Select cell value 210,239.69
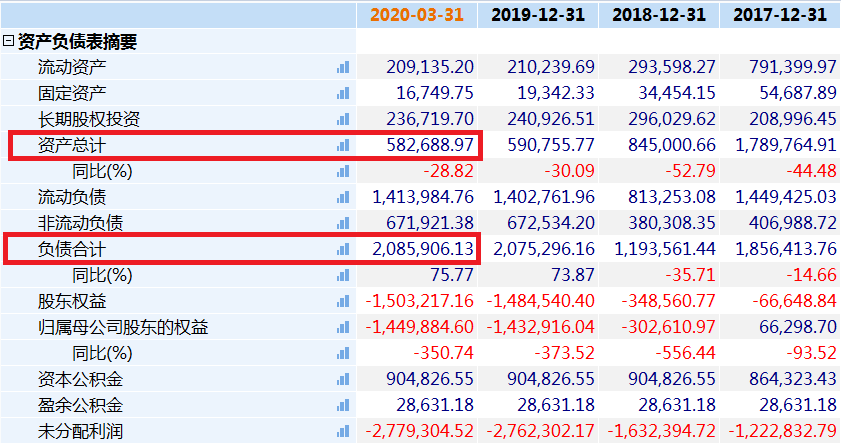Image resolution: width=841 pixels, height=444 pixels. point(551,67)
